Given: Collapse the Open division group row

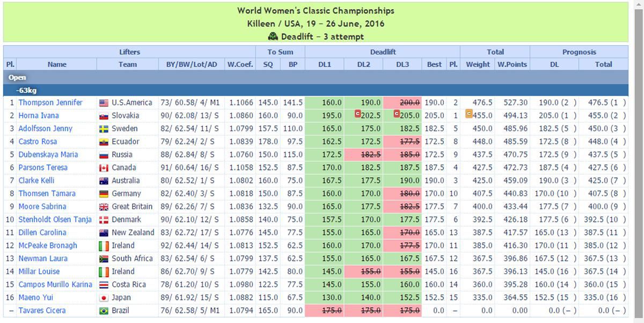Looking at the screenshot, I should [x=18, y=77].
